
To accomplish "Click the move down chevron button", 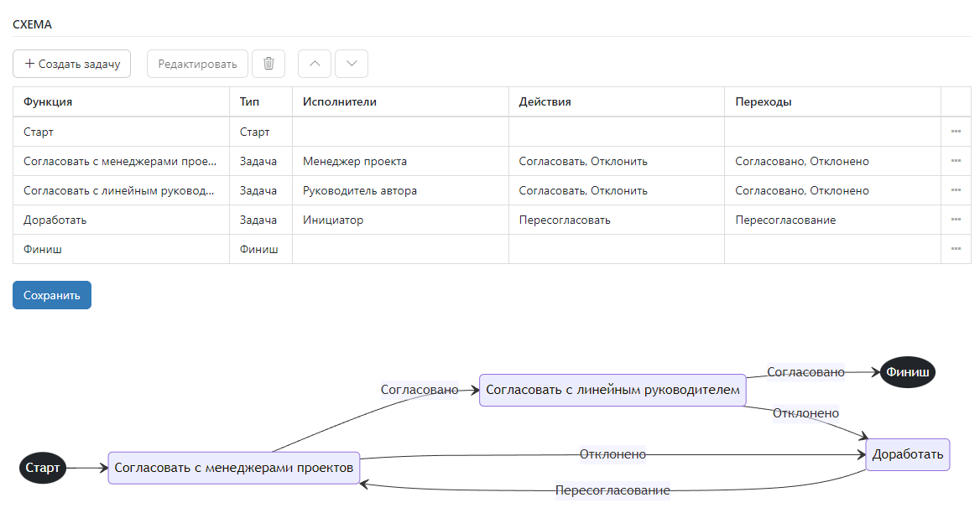I will pos(352,64).
